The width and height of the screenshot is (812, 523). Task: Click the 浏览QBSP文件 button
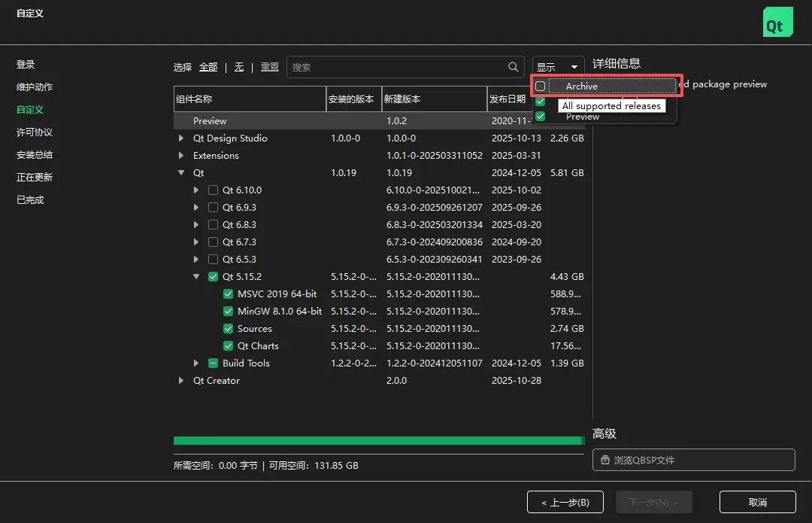[693, 460]
